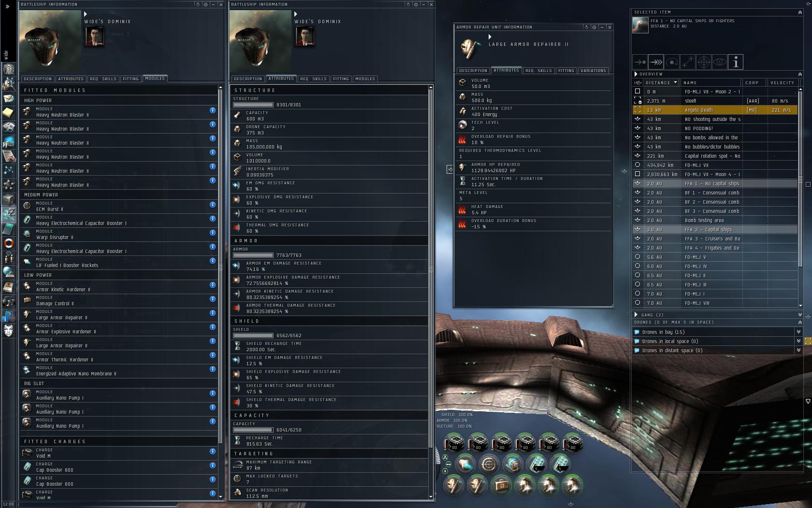Image resolution: width=812 pixels, height=508 pixels.
Task: Click the Approach button for the selected item
Action: point(640,62)
